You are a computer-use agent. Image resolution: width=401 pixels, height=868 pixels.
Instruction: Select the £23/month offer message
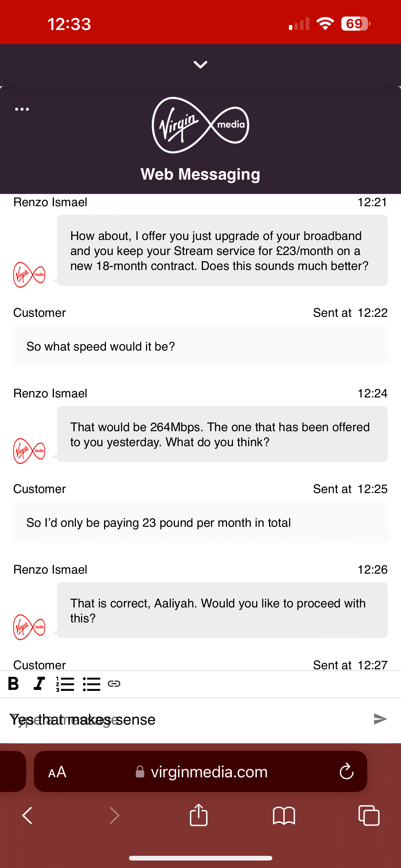tap(223, 250)
